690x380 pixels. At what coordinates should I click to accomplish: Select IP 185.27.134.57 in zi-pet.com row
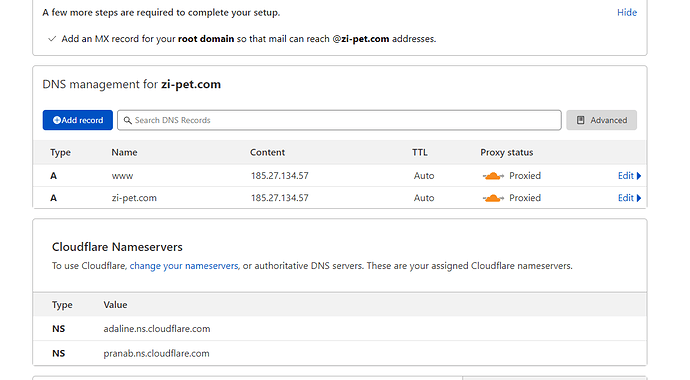279,198
